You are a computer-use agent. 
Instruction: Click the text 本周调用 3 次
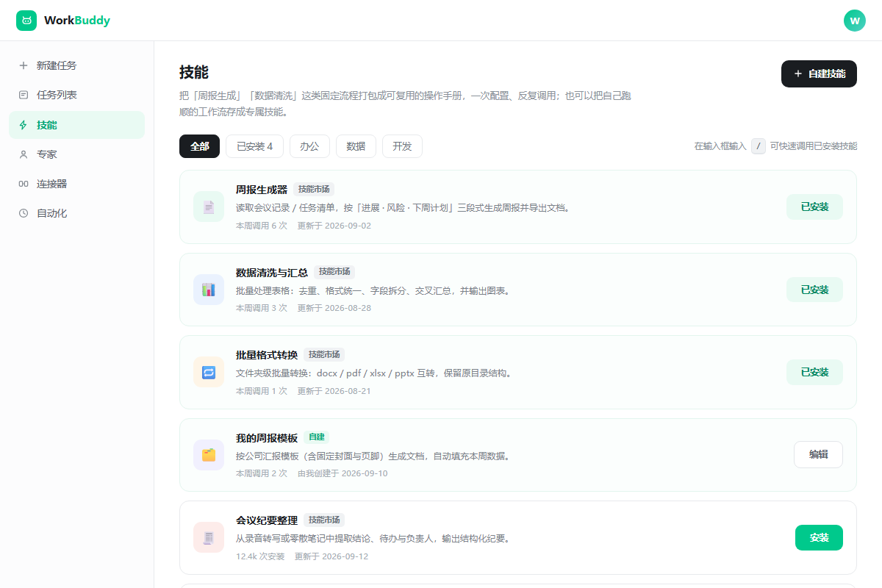[262, 308]
